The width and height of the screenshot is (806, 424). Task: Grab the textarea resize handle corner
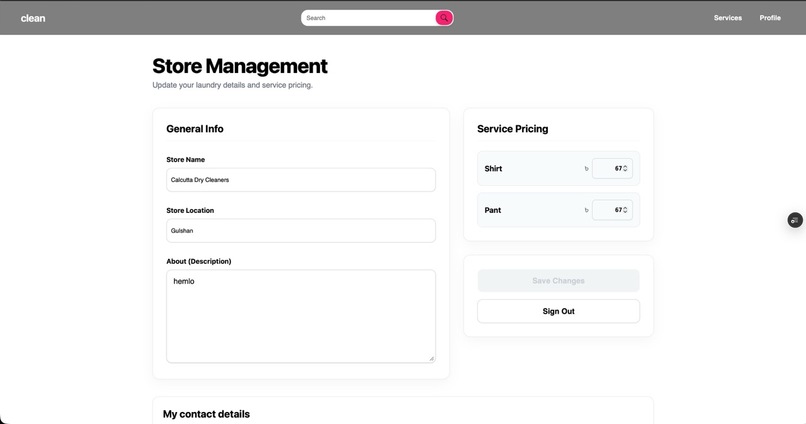[x=431, y=358]
